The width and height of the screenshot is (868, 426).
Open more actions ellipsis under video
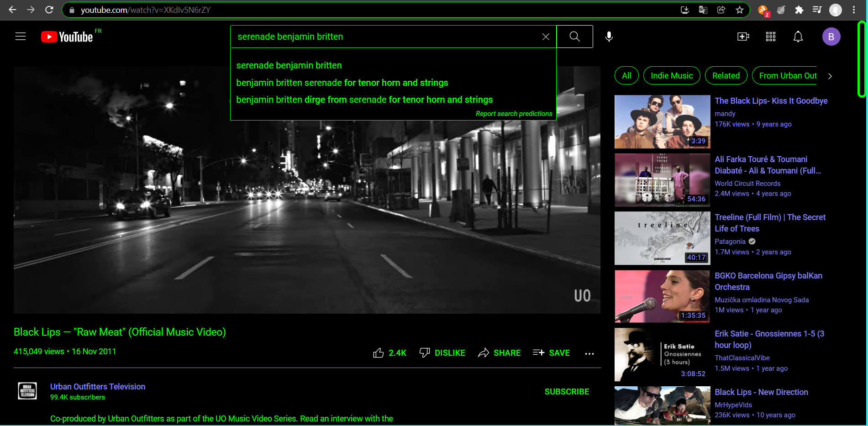pos(589,353)
